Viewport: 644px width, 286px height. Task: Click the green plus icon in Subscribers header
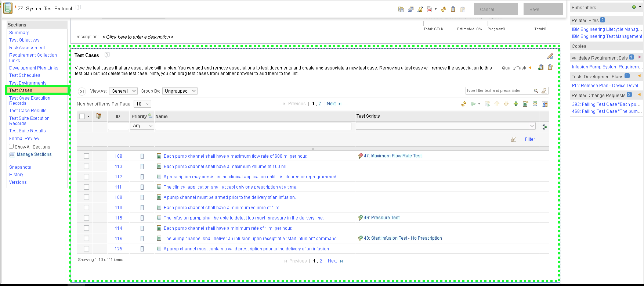click(634, 7)
